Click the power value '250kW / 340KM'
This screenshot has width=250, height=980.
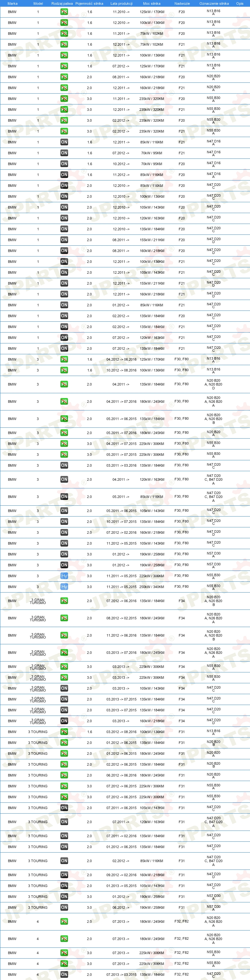point(152,587)
